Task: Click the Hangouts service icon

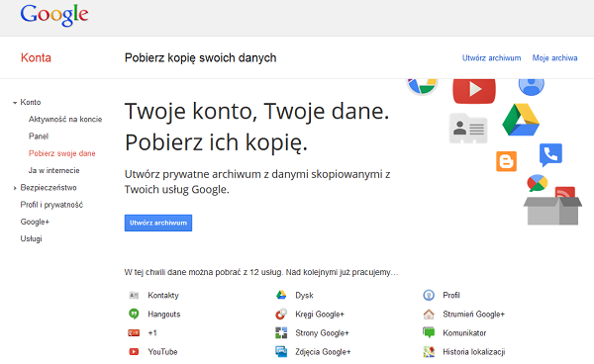Action: point(134,314)
